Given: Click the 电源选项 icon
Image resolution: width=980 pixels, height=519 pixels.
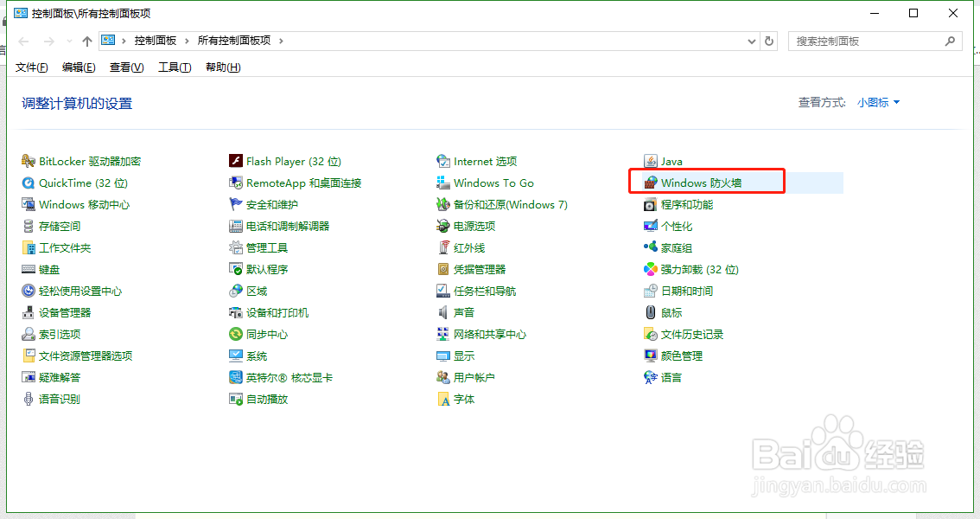Looking at the screenshot, I should (443, 227).
